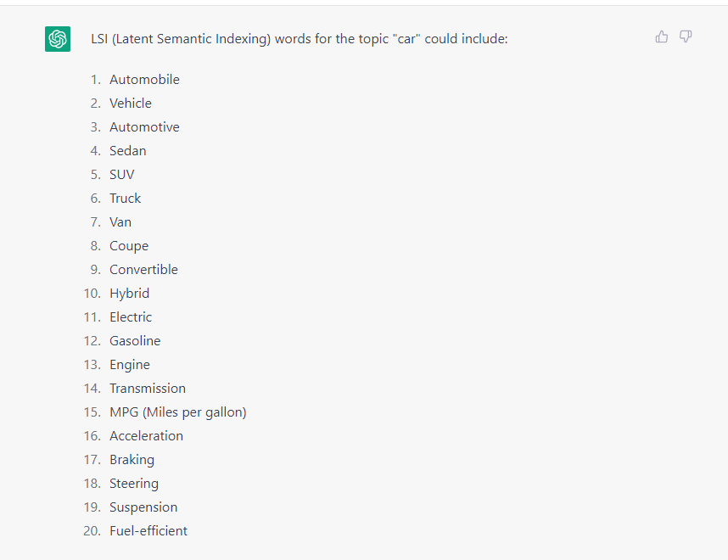Screen dimensions: 728x560
Task: Click MPG (Miles per gallon) text
Action: click(x=178, y=412)
